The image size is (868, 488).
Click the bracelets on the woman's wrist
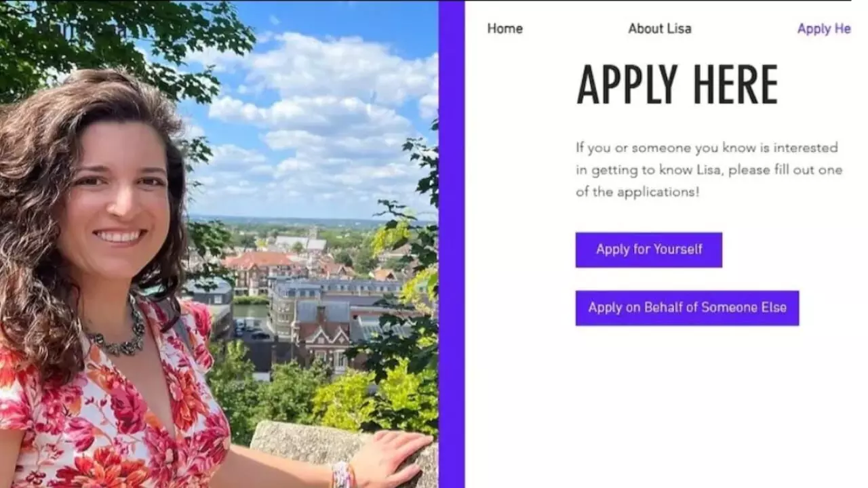(342, 474)
